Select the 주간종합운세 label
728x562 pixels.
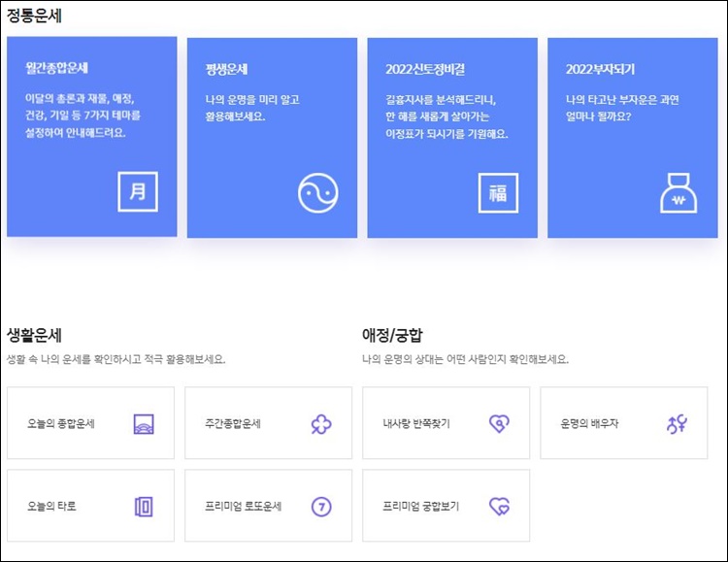click(233, 423)
